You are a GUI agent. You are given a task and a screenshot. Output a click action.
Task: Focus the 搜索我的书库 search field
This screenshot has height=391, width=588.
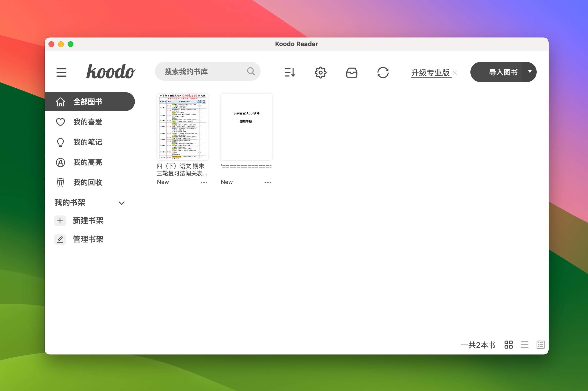click(x=208, y=71)
